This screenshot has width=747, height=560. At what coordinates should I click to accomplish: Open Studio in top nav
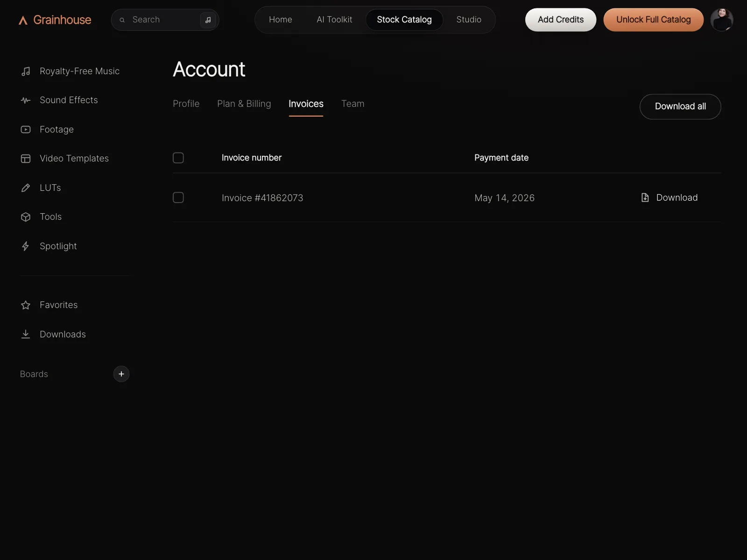click(469, 20)
